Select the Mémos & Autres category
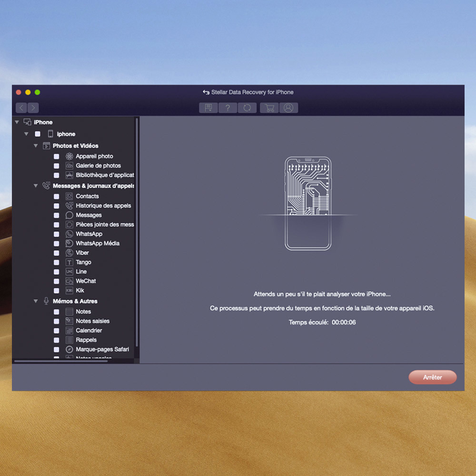Image resolution: width=476 pixels, height=476 pixels. click(75, 301)
